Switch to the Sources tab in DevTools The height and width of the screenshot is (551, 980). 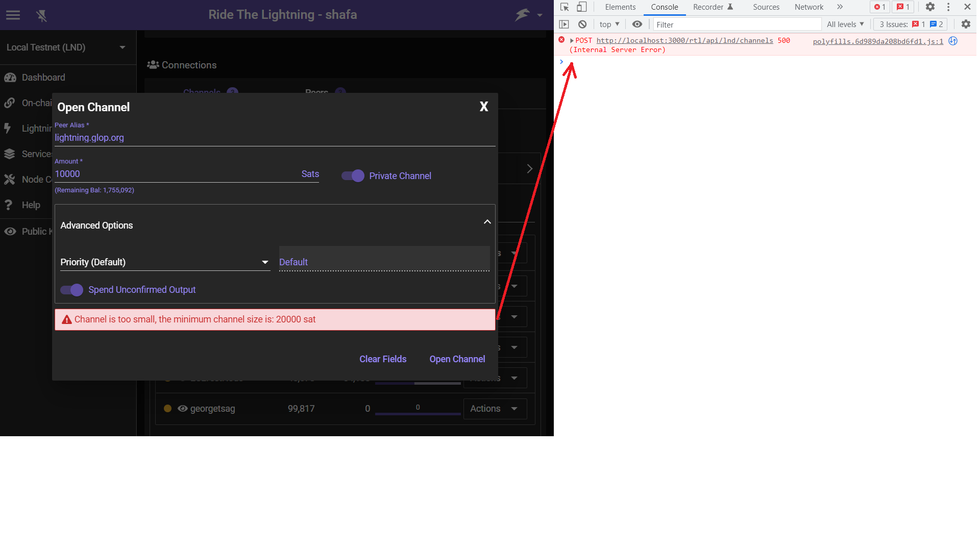(x=766, y=7)
